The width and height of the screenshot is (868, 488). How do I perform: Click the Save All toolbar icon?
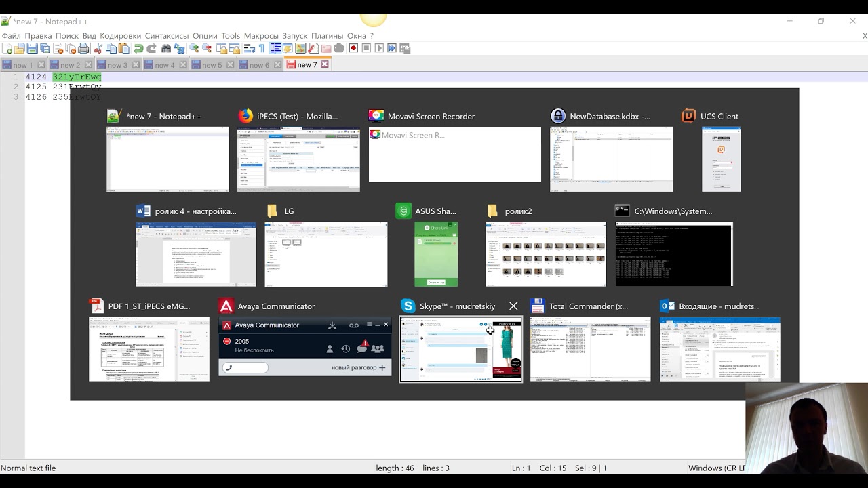click(x=45, y=48)
